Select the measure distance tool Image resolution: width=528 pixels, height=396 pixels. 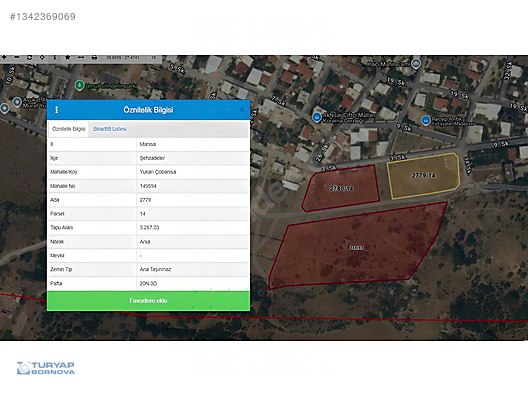click(81, 58)
